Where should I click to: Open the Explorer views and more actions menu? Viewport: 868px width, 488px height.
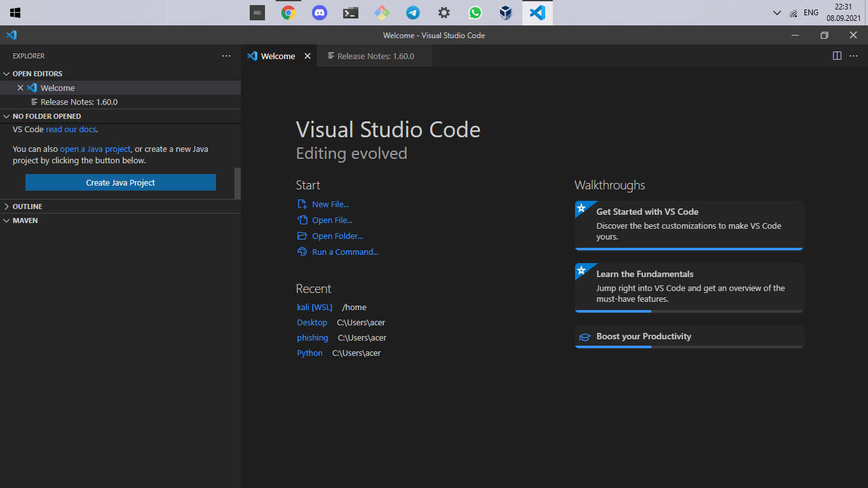(226, 56)
